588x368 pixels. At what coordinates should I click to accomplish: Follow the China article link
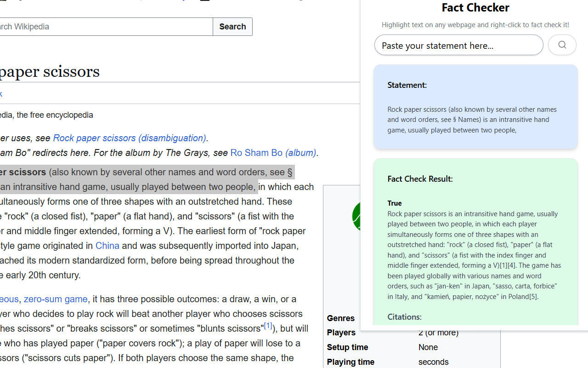(x=107, y=246)
